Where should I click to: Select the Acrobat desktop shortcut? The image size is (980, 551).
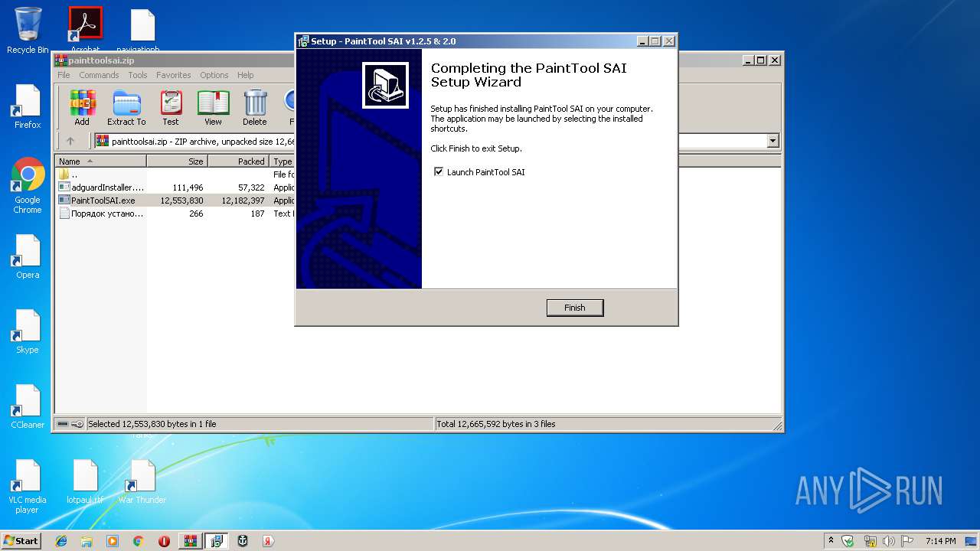(x=85, y=29)
